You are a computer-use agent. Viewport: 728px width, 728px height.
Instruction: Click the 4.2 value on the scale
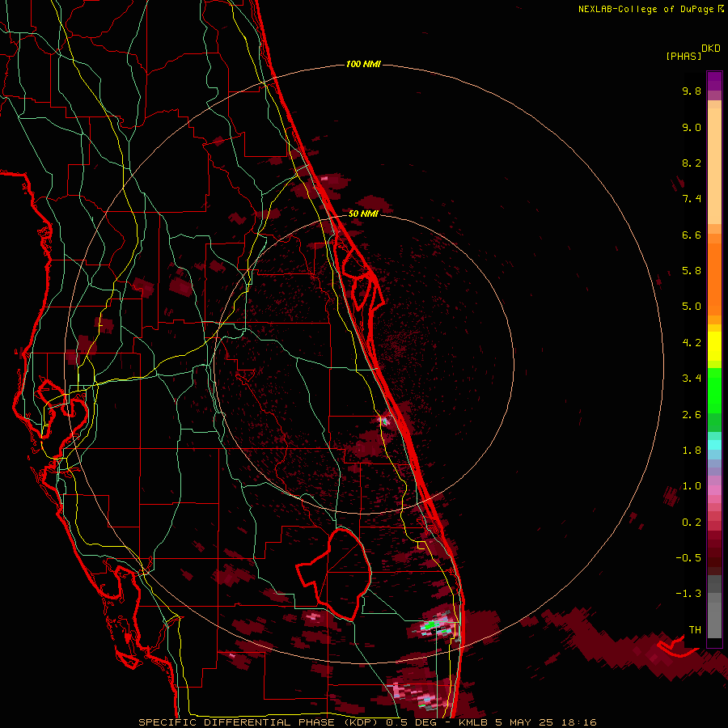coord(692,343)
